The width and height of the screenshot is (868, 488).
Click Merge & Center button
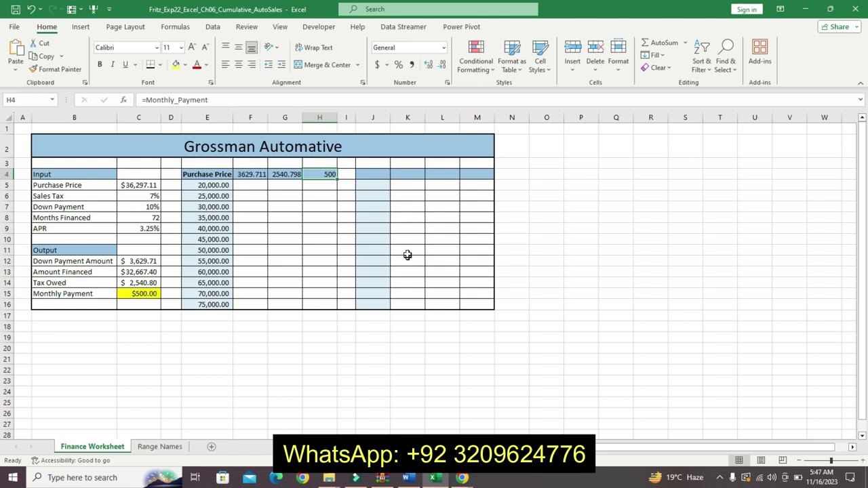[322, 65]
